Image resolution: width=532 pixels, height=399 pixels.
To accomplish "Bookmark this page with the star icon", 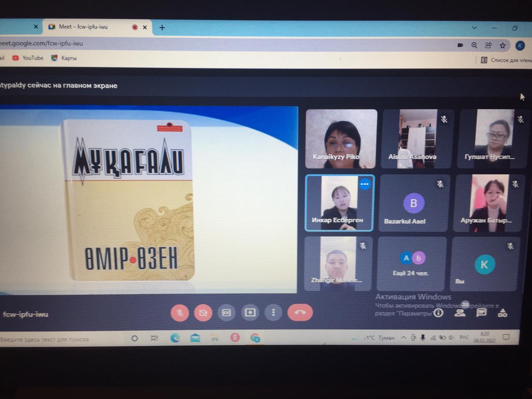I will (x=502, y=45).
